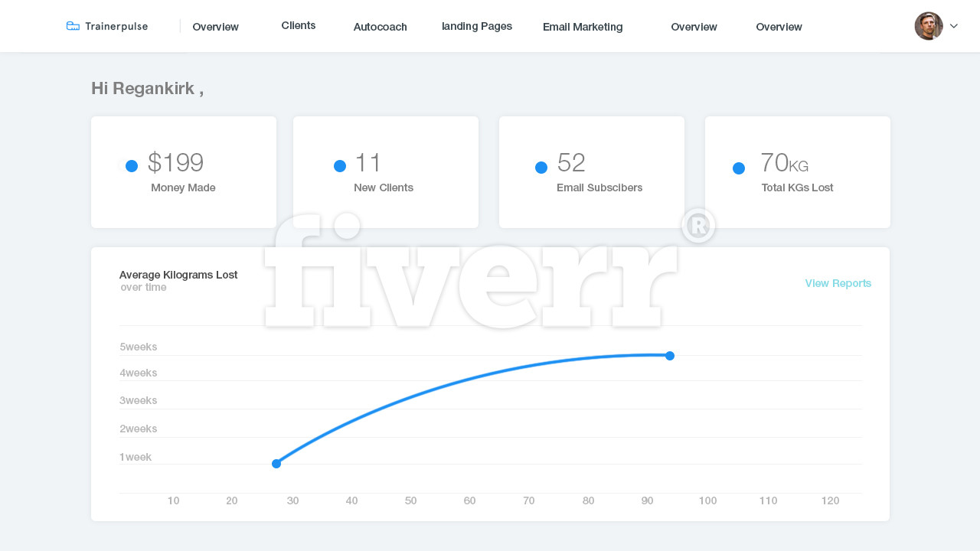Image resolution: width=980 pixels, height=551 pixels.
Task: Select the $199 Money Made value
Action: pyautogui.click(x=176, y=163)
